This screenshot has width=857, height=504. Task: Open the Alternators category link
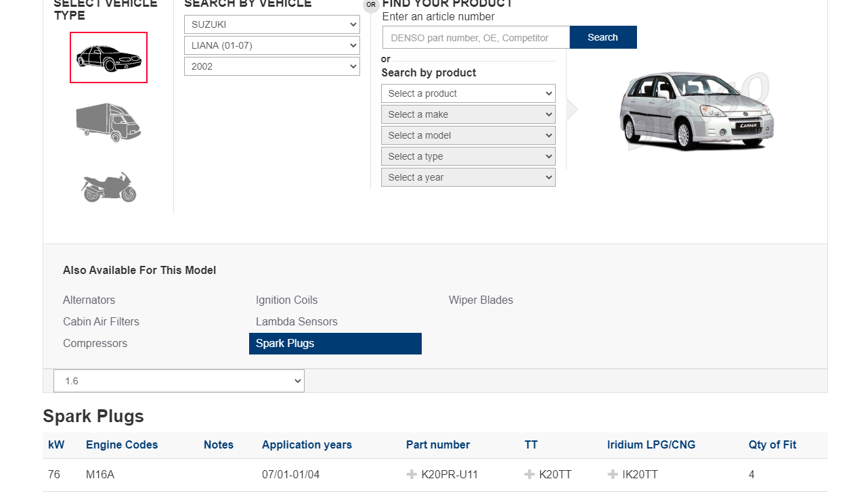click(x=89, y=300)
